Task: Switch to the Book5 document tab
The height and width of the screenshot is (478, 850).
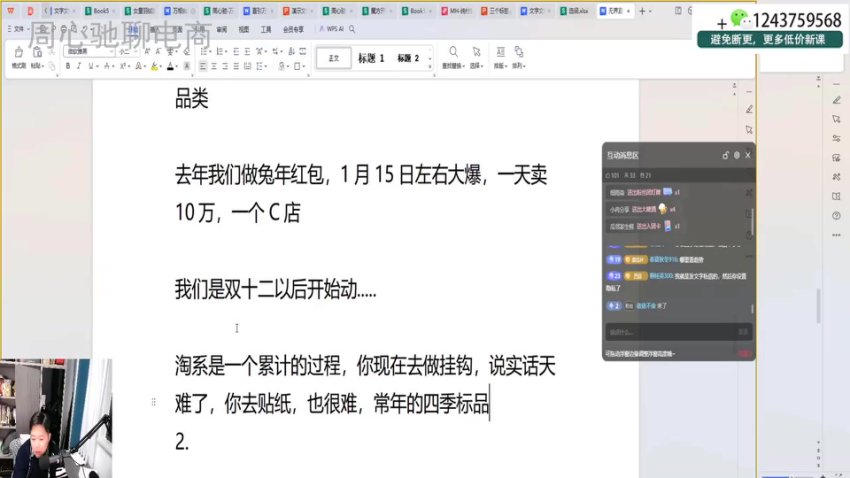Action: point(98,10)
